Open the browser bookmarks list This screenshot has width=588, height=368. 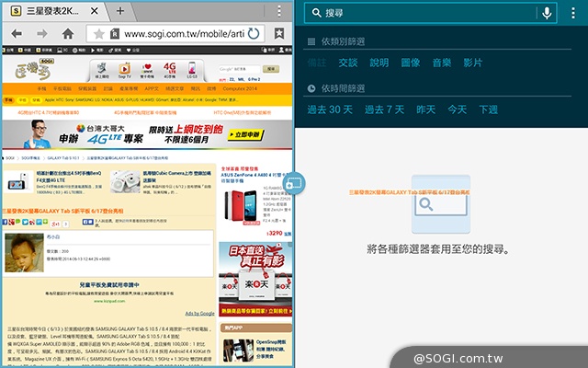tap(278, 34)
